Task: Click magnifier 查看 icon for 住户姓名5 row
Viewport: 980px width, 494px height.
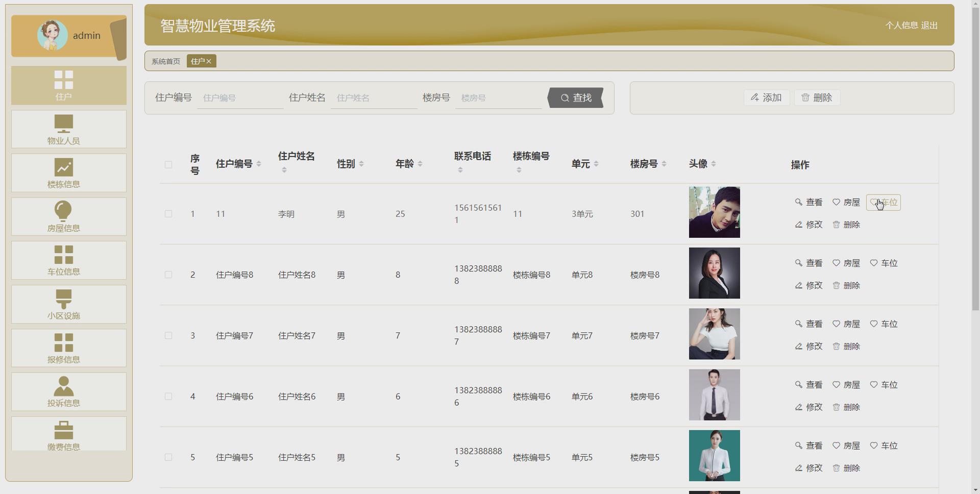Action: click(x=798, y=446)
